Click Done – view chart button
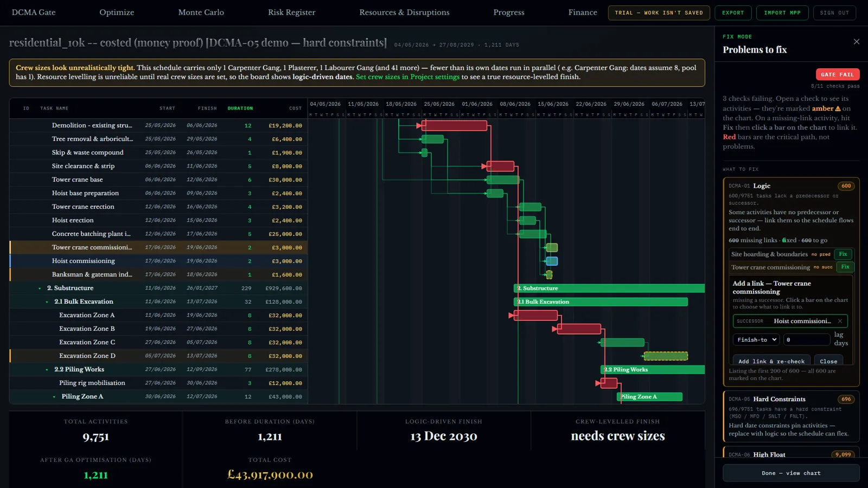 click(791, 473)
